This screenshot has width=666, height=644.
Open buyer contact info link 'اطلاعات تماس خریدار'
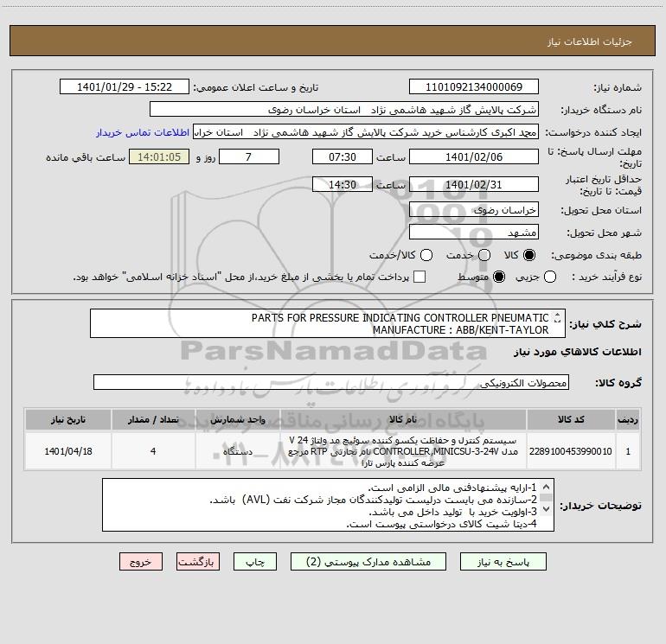pyautogui.click(x=143, y=132)
